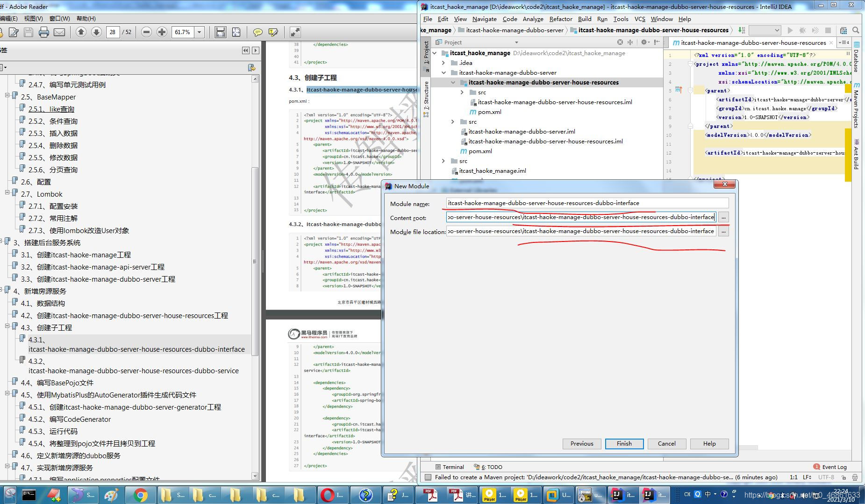865x504 pixels.
Task: Open the run configuration combo box in IntelliJ
Action: pyautogui.click(x=765, y=30)
